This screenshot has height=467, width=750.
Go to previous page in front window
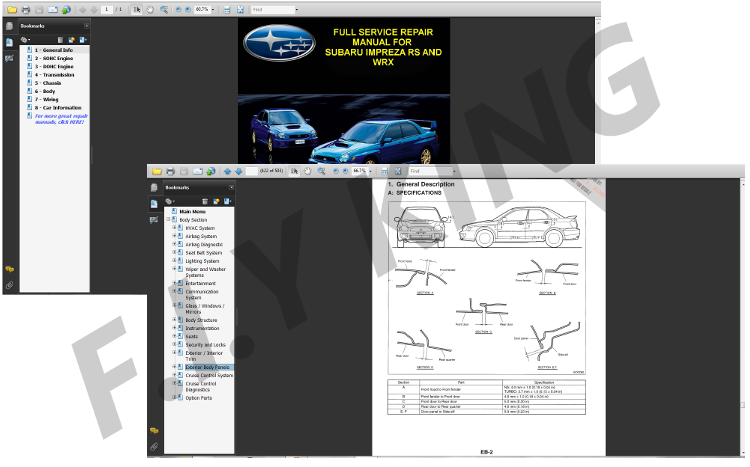tap(227, 171)
